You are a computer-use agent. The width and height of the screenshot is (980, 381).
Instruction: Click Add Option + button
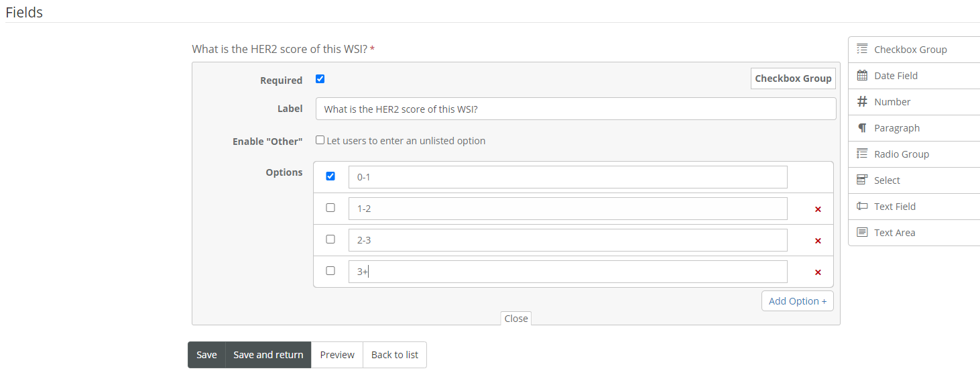[x=797, y=301]
